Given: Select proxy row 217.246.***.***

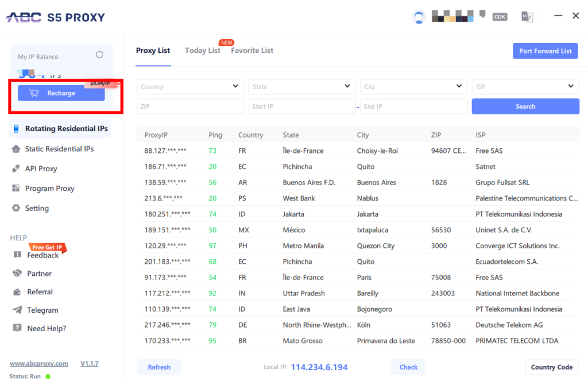Looking at the screenshot, I should click(x=358, y=325).
